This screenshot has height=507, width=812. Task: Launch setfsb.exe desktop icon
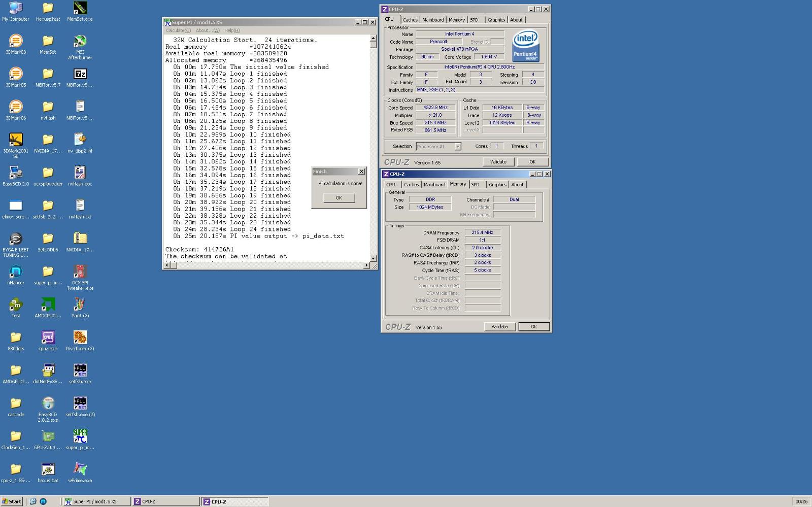80,374
